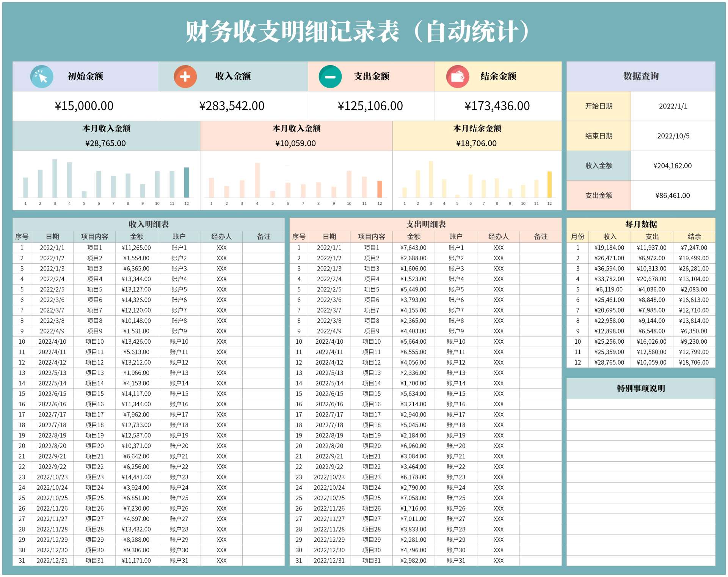Select expense amount ¥7,058.00 for 项目25
This screenshot has width=728, height=577.
click(x=414, y=498)
